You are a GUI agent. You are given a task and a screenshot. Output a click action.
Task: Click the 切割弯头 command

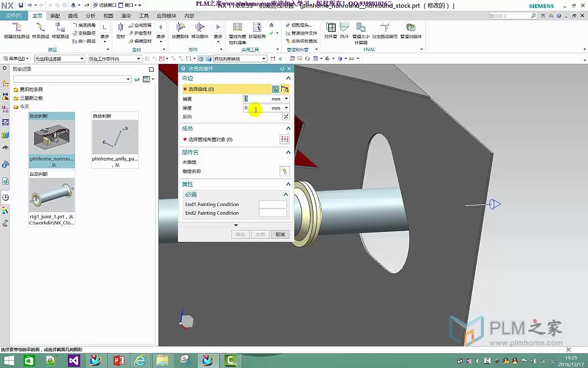[x=299, y=25]
